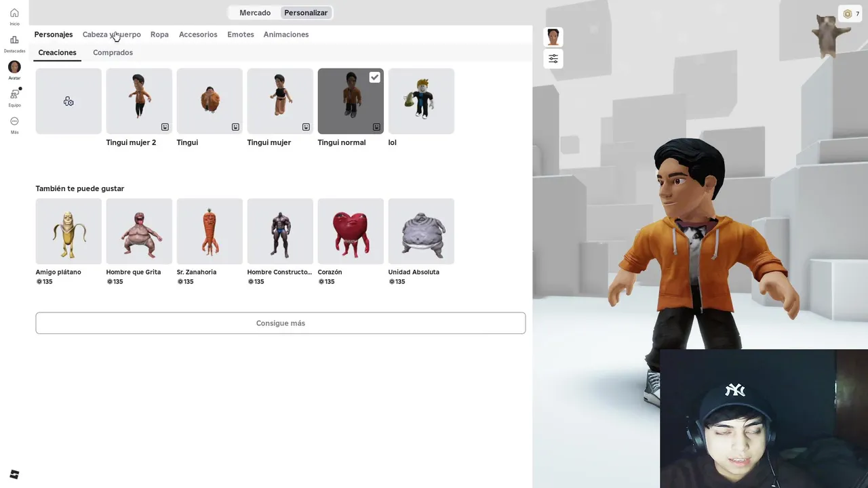Select the lol character thumbnail
The height and width of the screenshot is (488, 868).
(x=421, y=101)
